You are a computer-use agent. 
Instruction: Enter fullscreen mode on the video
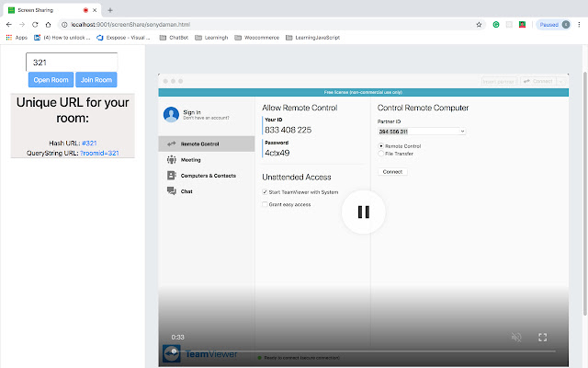(543, 338)
